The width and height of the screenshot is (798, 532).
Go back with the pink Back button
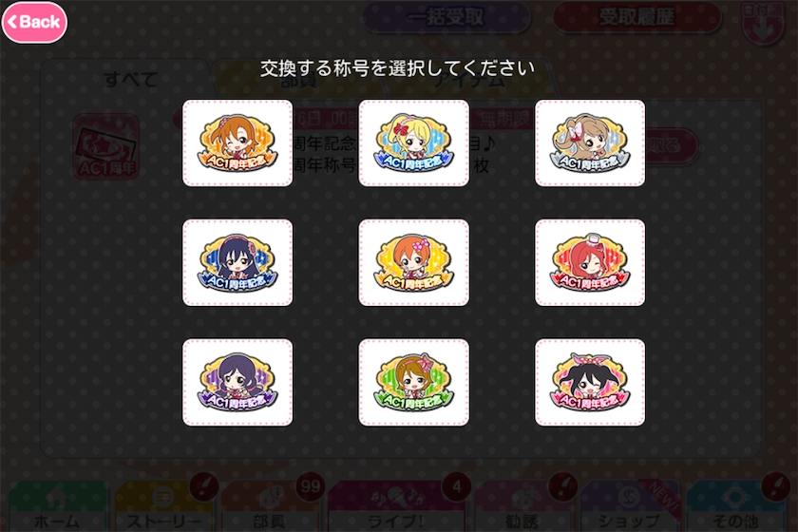click(x=34, y=22)
